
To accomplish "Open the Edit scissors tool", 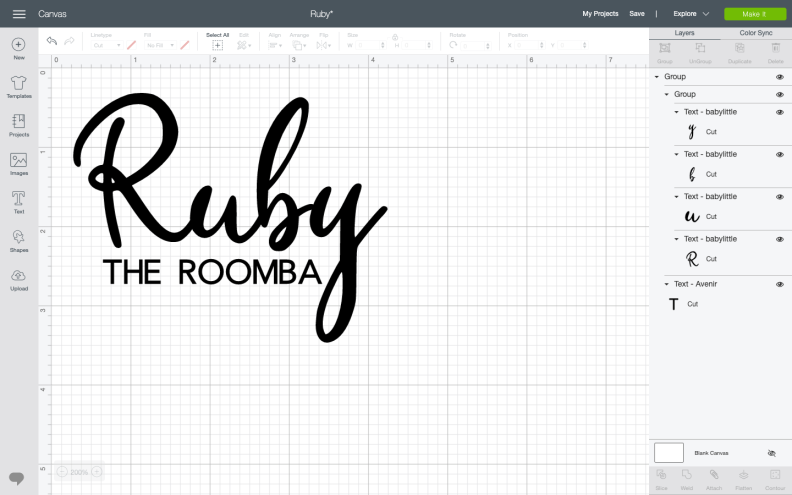I will pos(243,45).
